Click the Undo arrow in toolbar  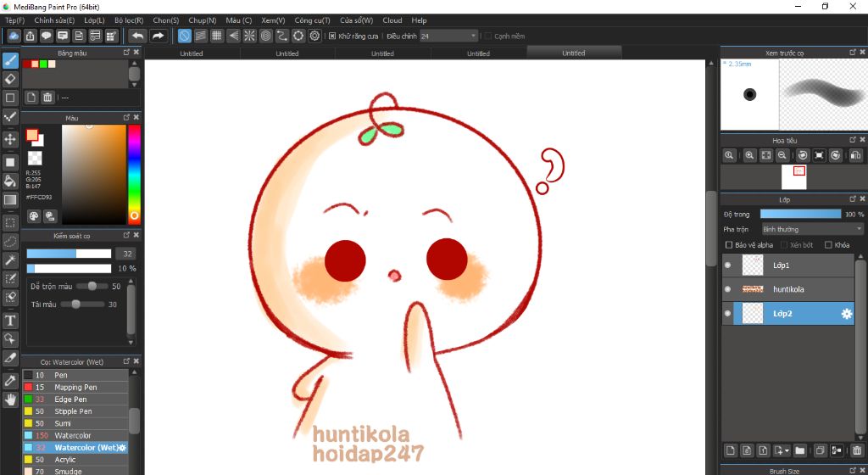point(137,36)
